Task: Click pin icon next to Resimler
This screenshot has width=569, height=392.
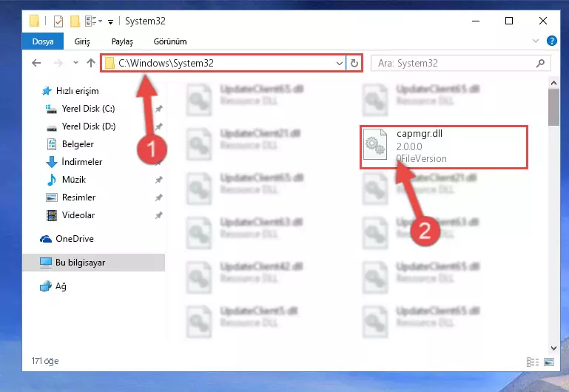Action: click(x=158, y=197)
